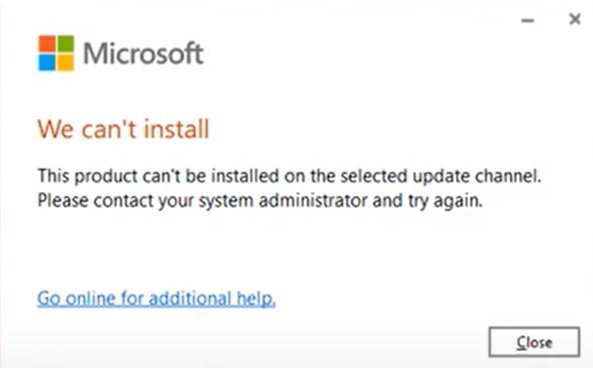Click the words "try again" in message
This screenshot has width=593, height=368.
[445, 201]
